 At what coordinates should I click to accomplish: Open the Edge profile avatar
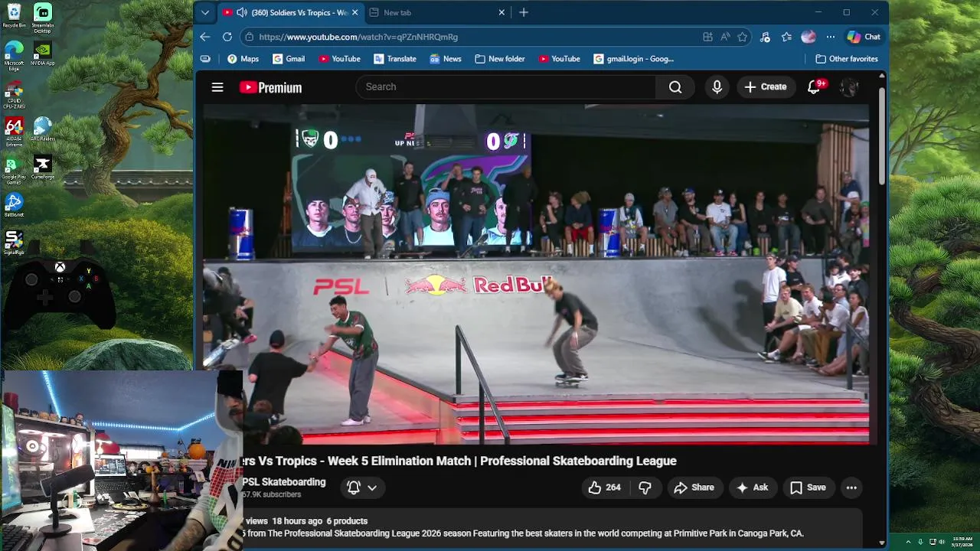click(x=808, y=37)
